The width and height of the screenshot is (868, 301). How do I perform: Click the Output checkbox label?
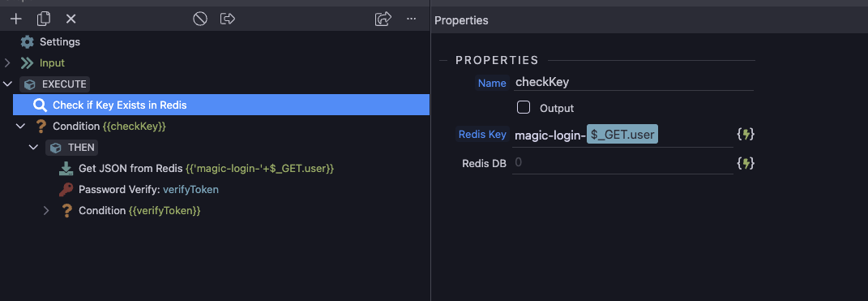(557, 108)
